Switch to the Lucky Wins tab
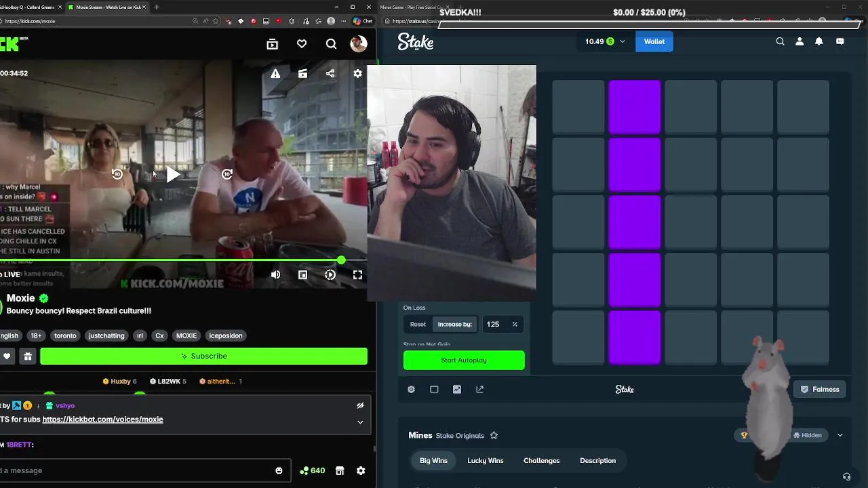868x488 pixels. click(x=486, y=460)
